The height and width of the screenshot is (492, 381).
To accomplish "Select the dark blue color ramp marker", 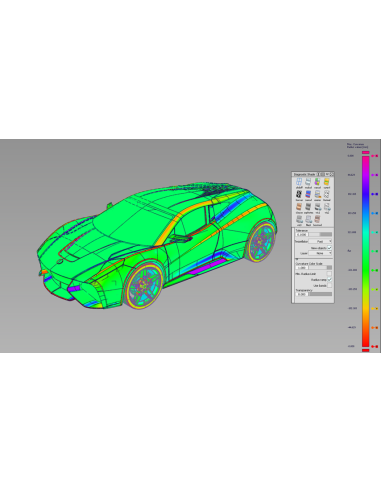I will pyautogui.click(x=375, y=194).
